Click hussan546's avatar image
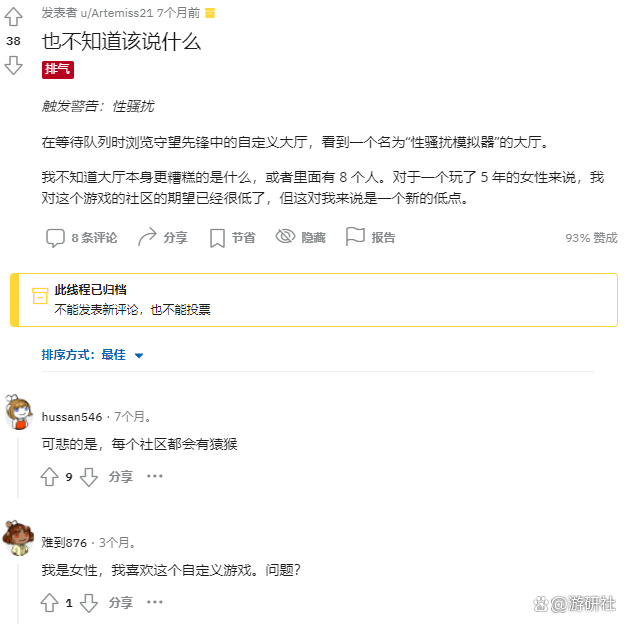 pos(18,411)
